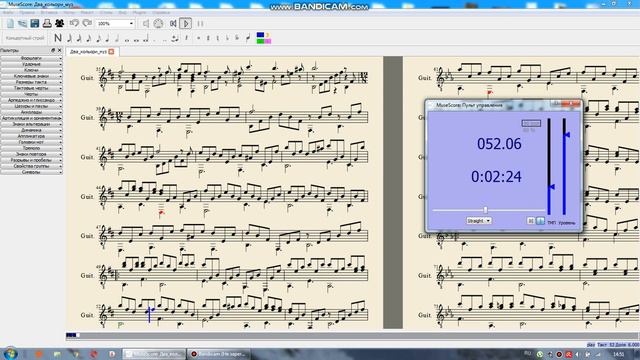
Task: Apply flat accidental
Action: tap(227, 38)
